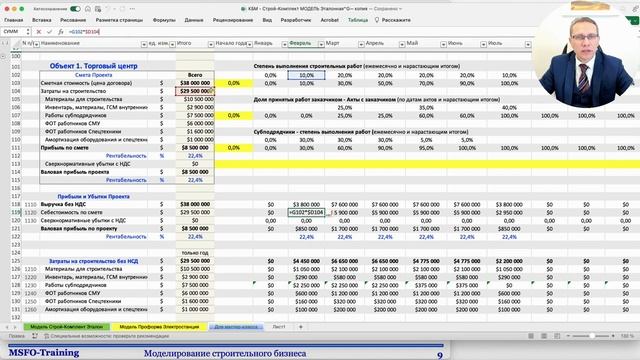Open accessibility recommendations in status bar
The width and height of the screenshot is (640, 360).
click(107, 336)
